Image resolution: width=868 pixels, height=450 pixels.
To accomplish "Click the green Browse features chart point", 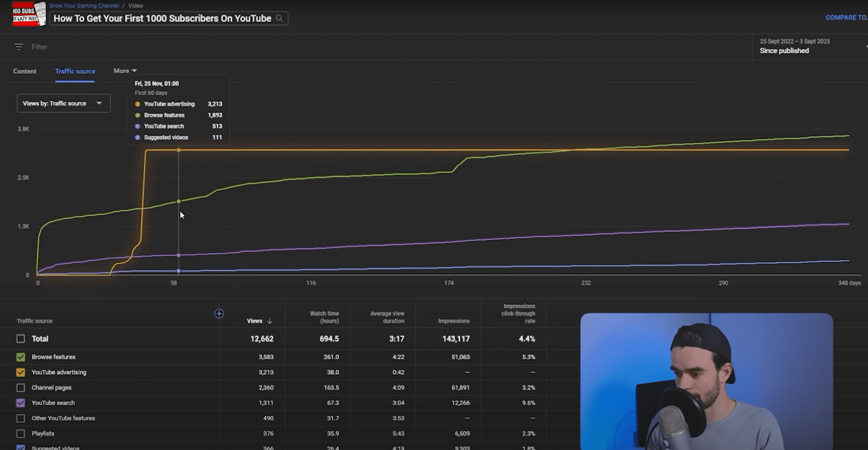I will tap(179, 202).
